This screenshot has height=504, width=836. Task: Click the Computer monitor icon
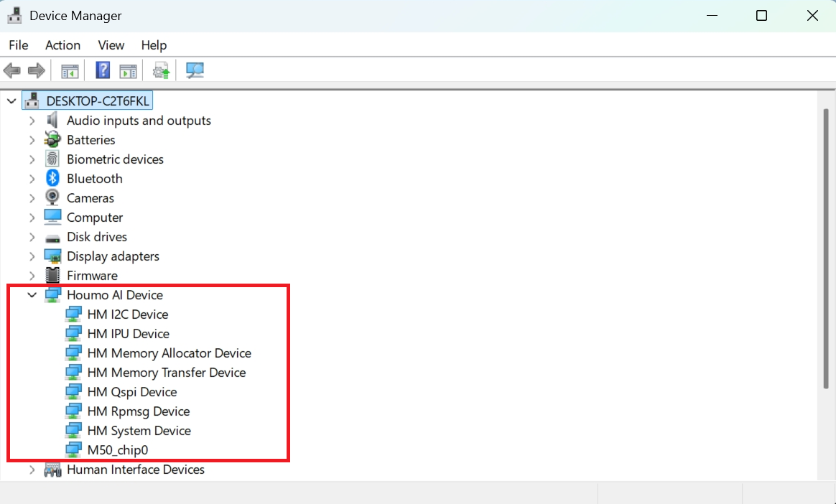52,218
